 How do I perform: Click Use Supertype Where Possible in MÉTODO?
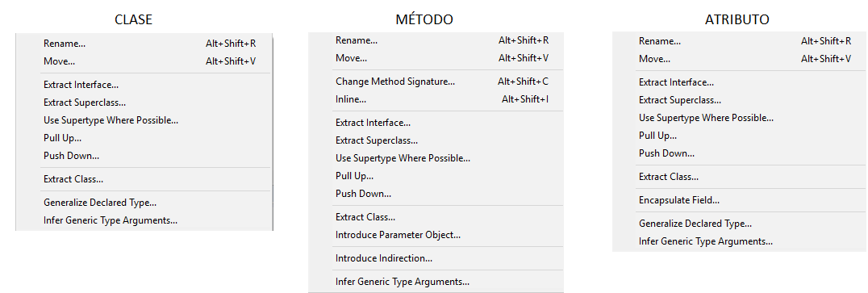click(x=436, y=158)
